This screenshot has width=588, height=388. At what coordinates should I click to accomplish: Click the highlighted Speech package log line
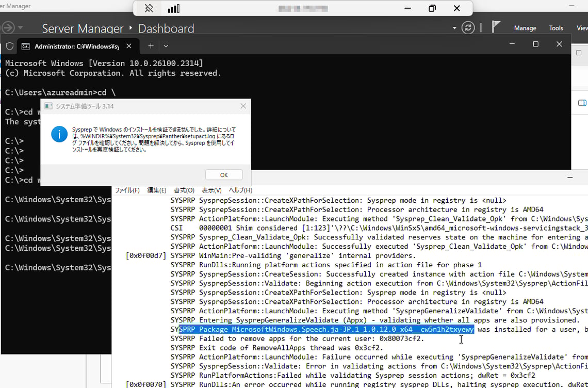[326, 329]
